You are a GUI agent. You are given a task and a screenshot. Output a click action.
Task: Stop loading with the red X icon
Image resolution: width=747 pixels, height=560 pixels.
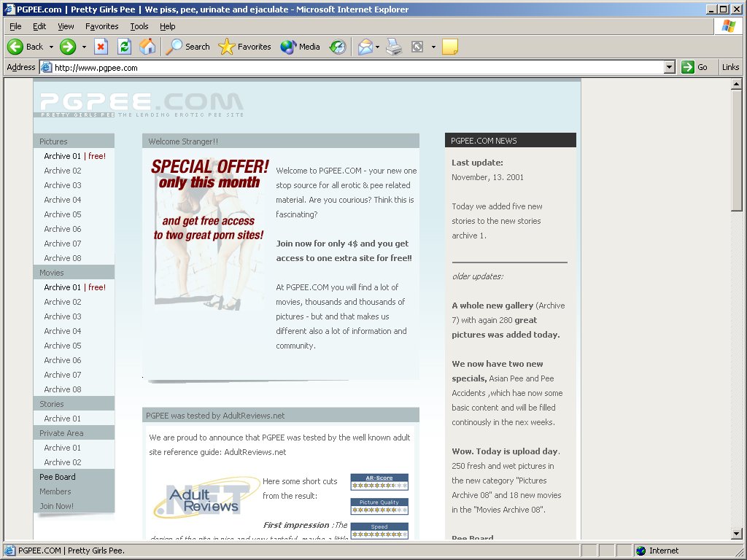click(x=101, y=47)
